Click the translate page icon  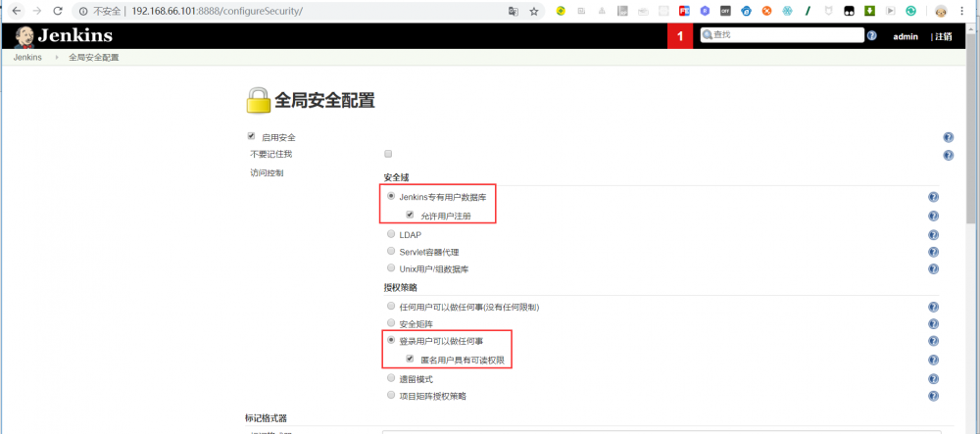(x=514, y=11)
